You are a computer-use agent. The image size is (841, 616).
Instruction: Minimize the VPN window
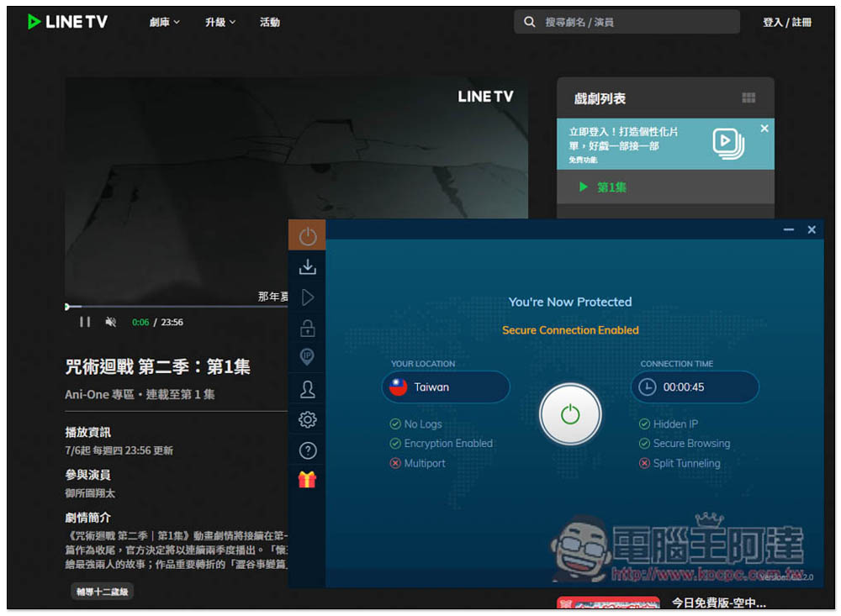(789, 229)
